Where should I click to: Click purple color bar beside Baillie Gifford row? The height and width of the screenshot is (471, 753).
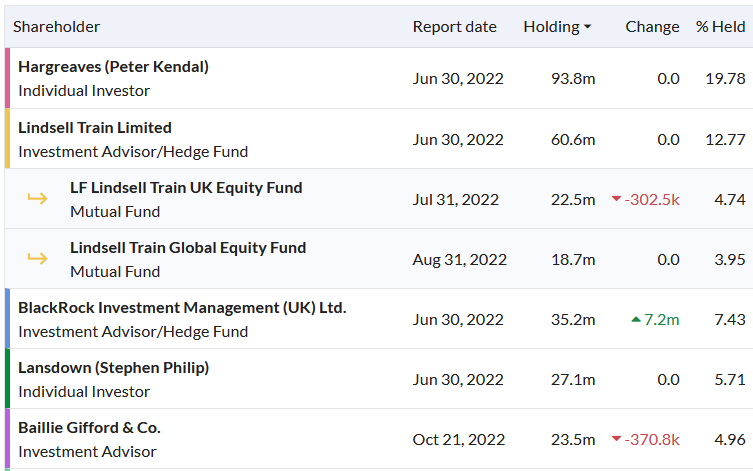[x=7, y=438]
